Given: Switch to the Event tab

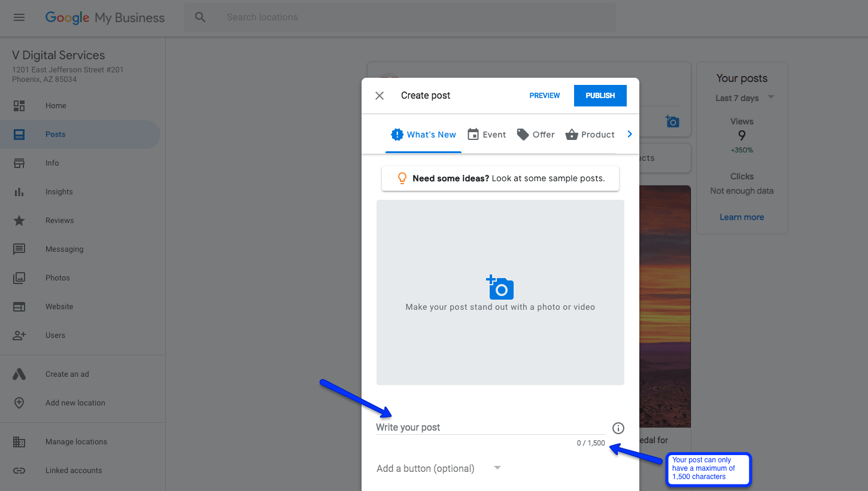Looking at the screenshot, I should click(x=487, y=135).
